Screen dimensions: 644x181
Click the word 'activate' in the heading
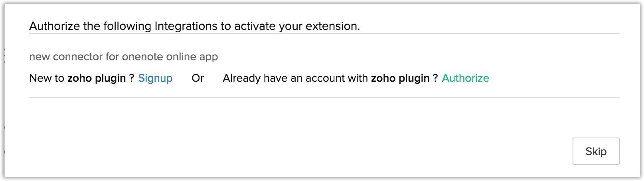click(255, 26)
